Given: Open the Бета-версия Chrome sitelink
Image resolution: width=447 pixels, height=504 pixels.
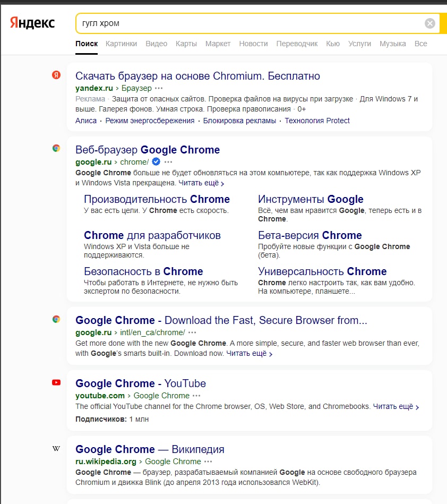Looking at the screenshot, I should 310,235.
